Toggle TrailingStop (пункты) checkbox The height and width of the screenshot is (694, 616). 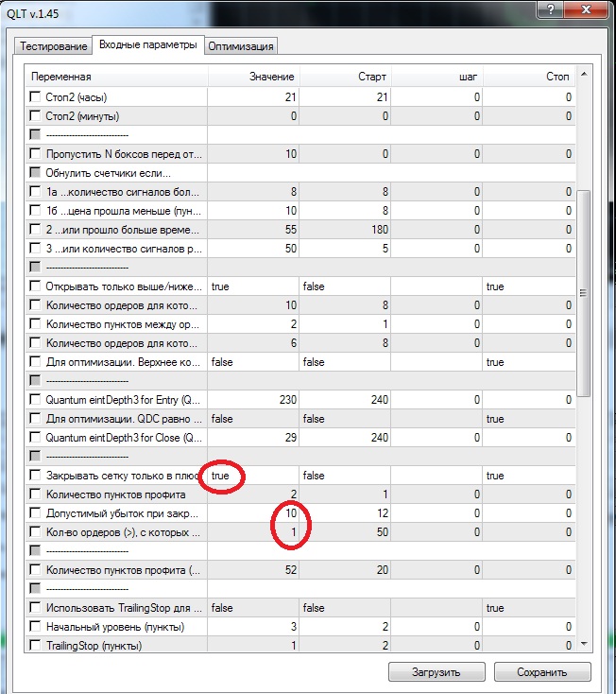[x=35, y=646]
